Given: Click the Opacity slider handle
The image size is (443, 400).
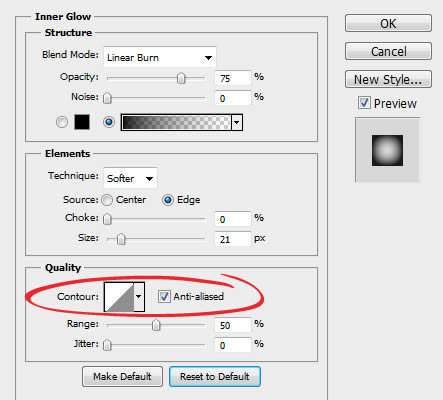Looking at the screenshot, I should click(181, 78).
